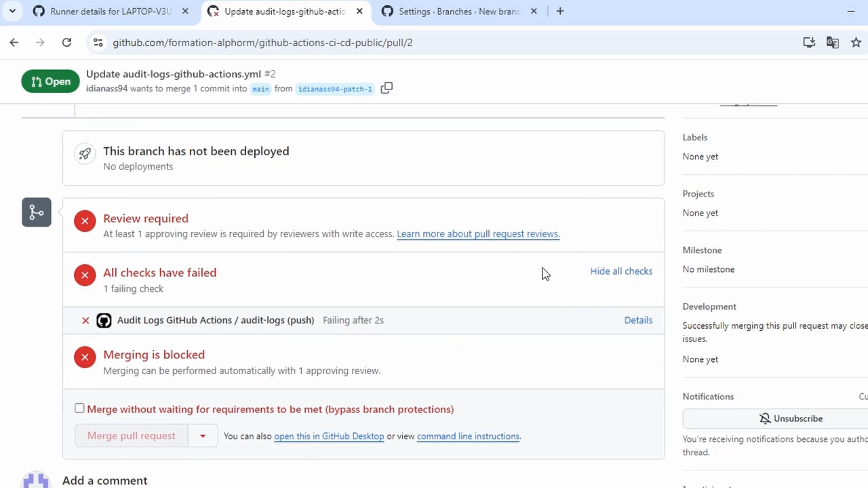The width and height of the screenshot is (868, 488).
Task: Open this pull request in GitHub Desktop
Action: click(329, 436)
